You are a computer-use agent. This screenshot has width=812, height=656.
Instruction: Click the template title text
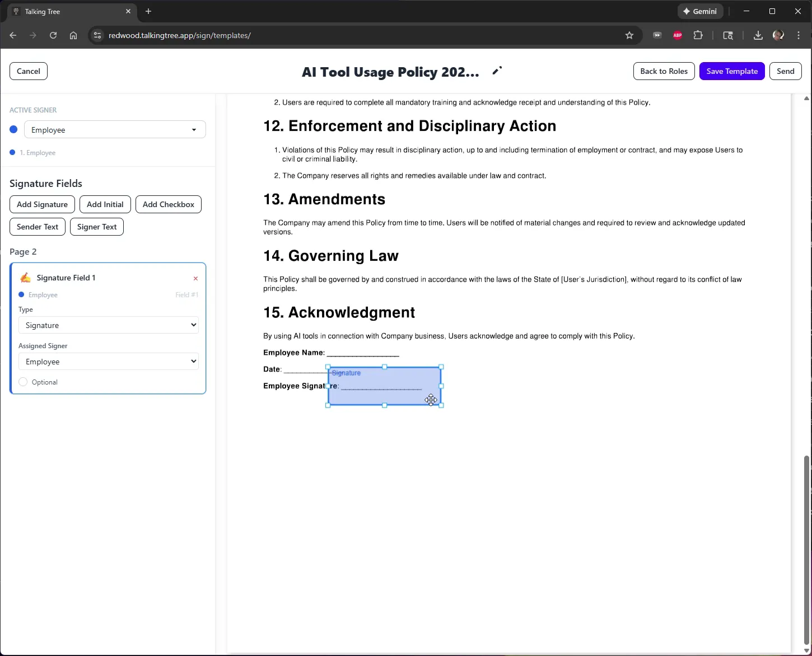pyautogui.click(x=390, y=72)
